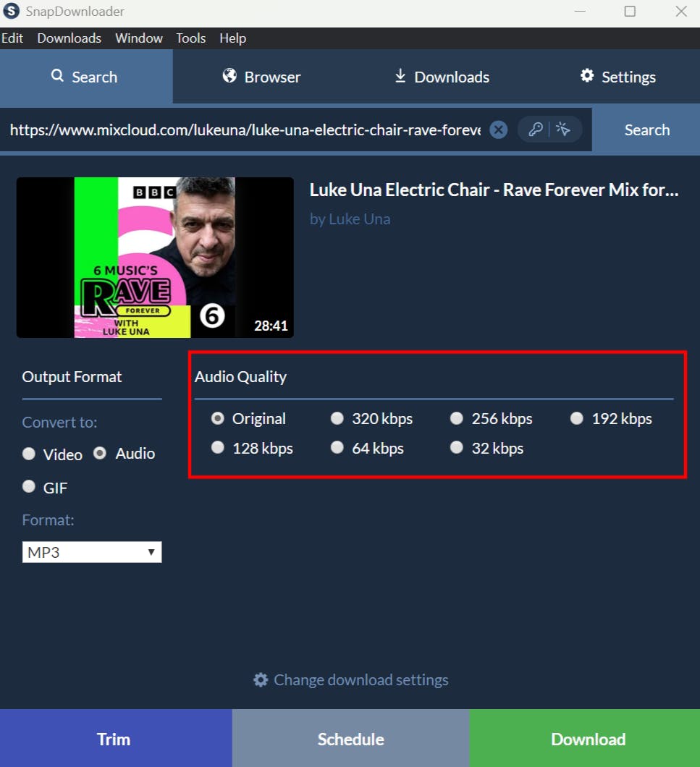This screenshot has width=700, height=767.
Task: Click the Format: label
Action: pos(48,520)
